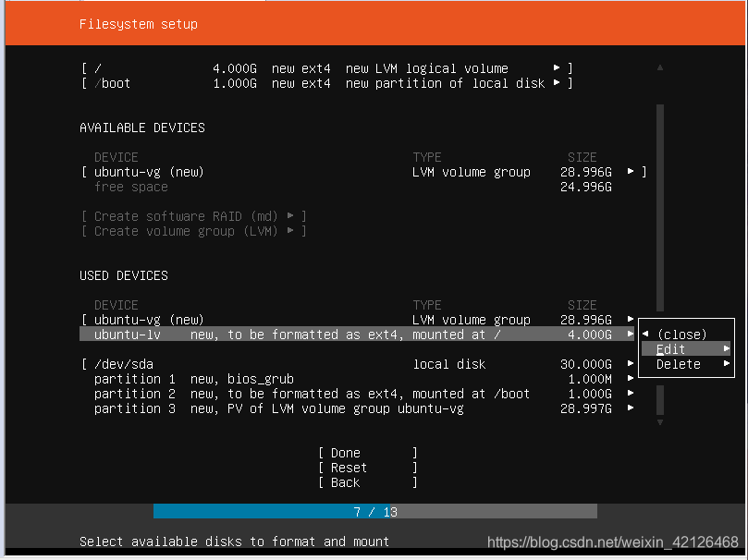Click the 7 / 13 progress bar
The width and height of the screenshot is (748, 560).
pyautogui.click(x=375, y=511)
